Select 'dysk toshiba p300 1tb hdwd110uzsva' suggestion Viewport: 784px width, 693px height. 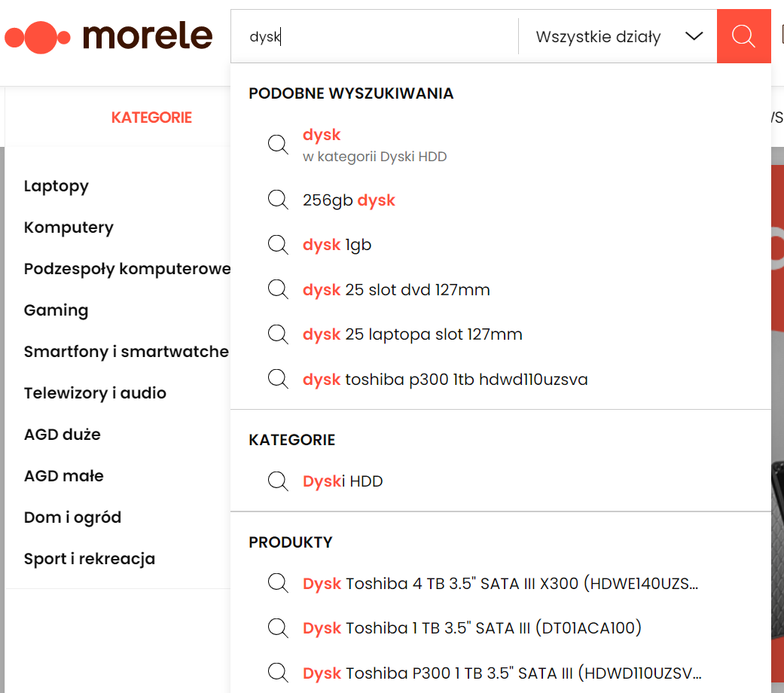coord(444,379)
